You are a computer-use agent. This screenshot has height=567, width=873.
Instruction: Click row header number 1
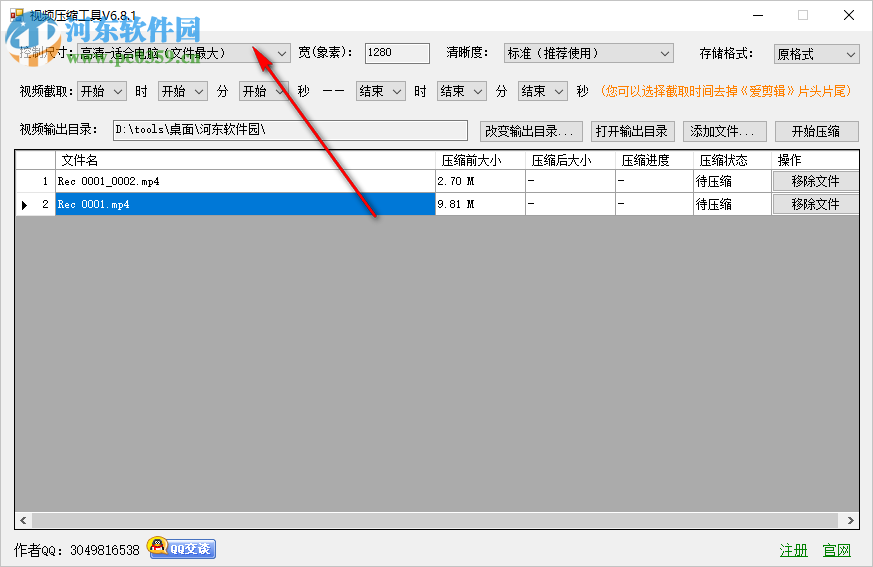35,181
